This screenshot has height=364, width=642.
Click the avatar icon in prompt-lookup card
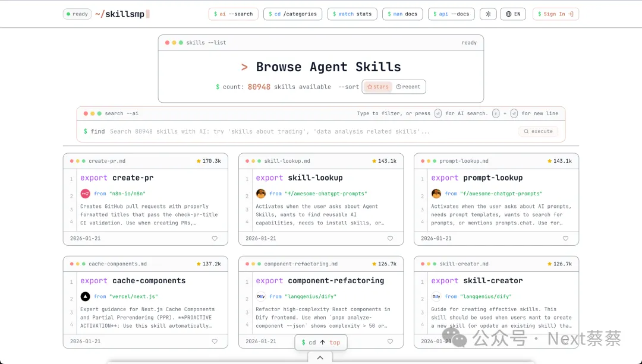pyautogui.click(x=436, y=194)
